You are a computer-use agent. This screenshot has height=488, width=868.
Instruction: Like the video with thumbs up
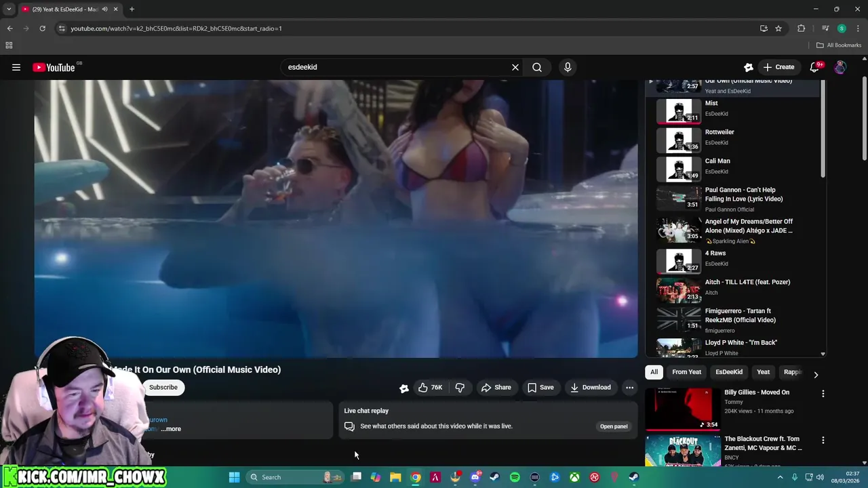pyautogui.click(x=430, y=388)
